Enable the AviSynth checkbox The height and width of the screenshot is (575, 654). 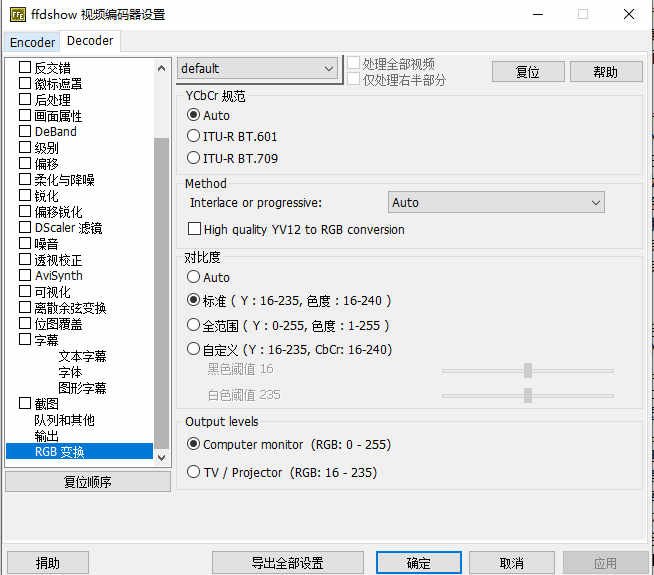pyautogui.click(x=25, y=275)
